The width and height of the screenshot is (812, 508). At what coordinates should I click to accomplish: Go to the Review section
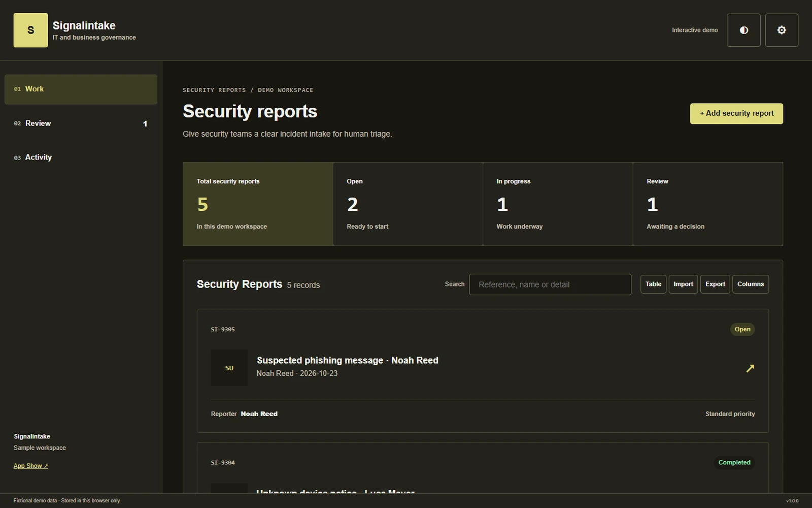(81, 123)
